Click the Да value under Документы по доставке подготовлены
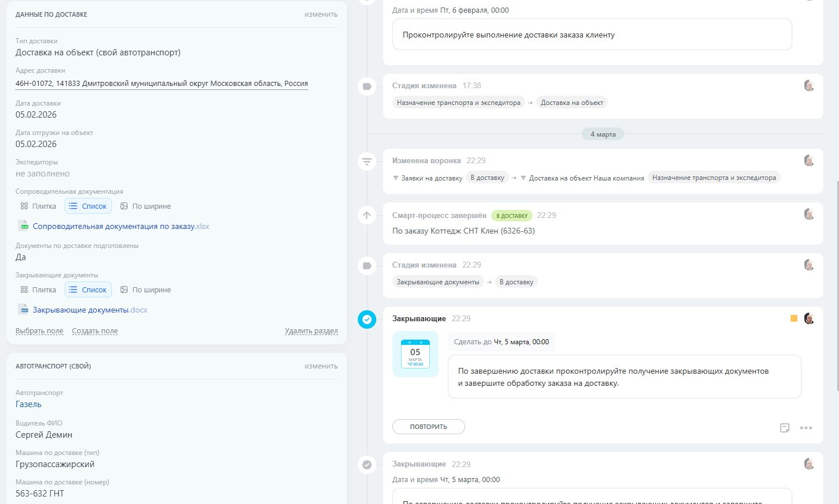Image resolution: width=839 pixels, height=504 pixels. point(21,257)
